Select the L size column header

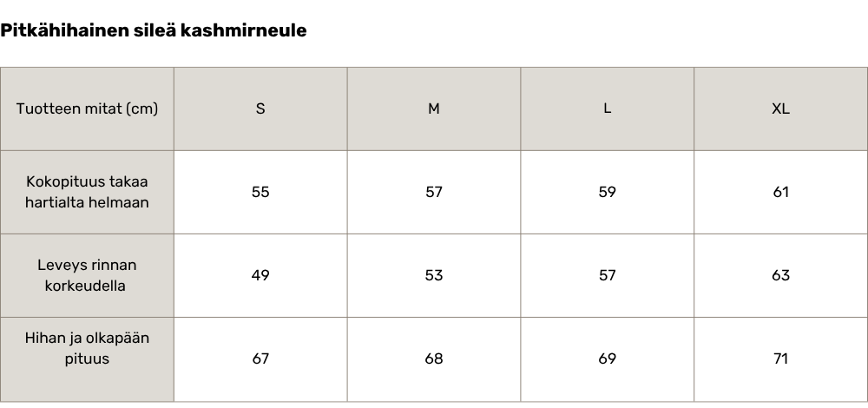(x=608, y=109)
